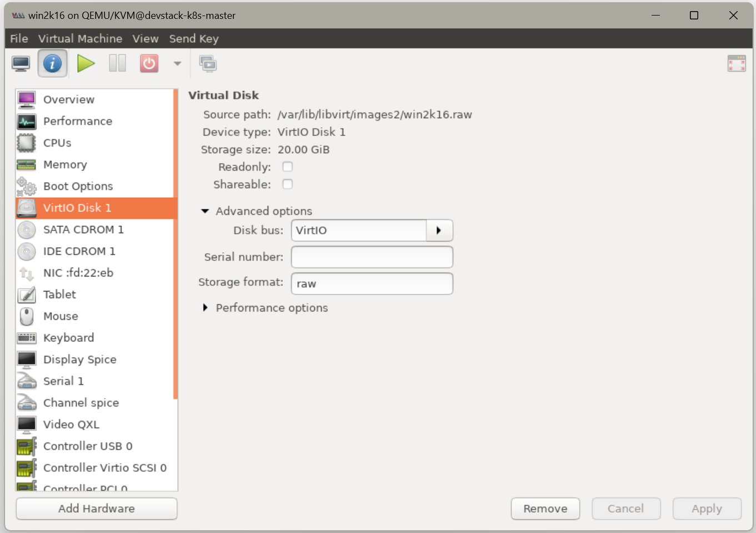
Task: Select the Controller PCI 0 row
Action: [x=94, y=486]
